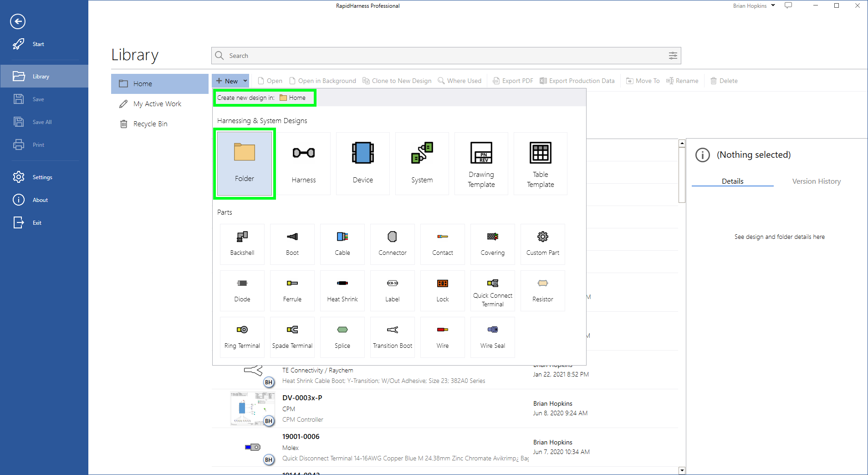Add a new Ferrule part
This screenshot has width=868, height=475.
coord(292,291)
